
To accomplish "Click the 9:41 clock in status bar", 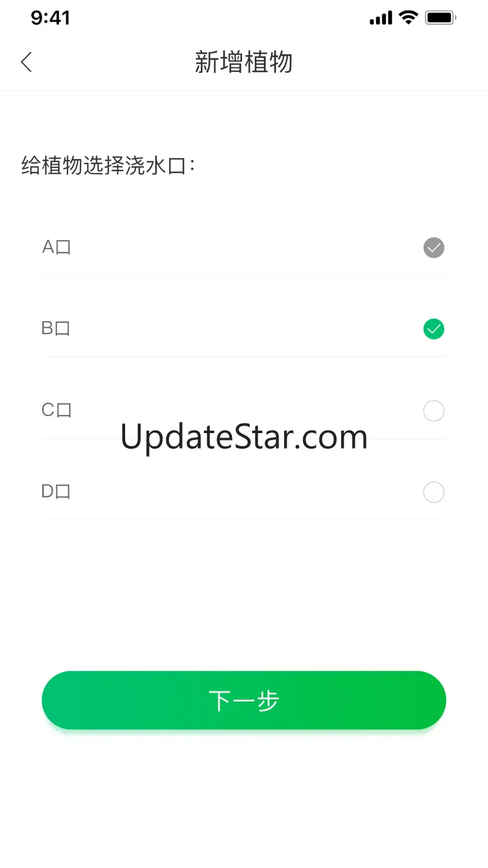I will click(x=51, y=18).
